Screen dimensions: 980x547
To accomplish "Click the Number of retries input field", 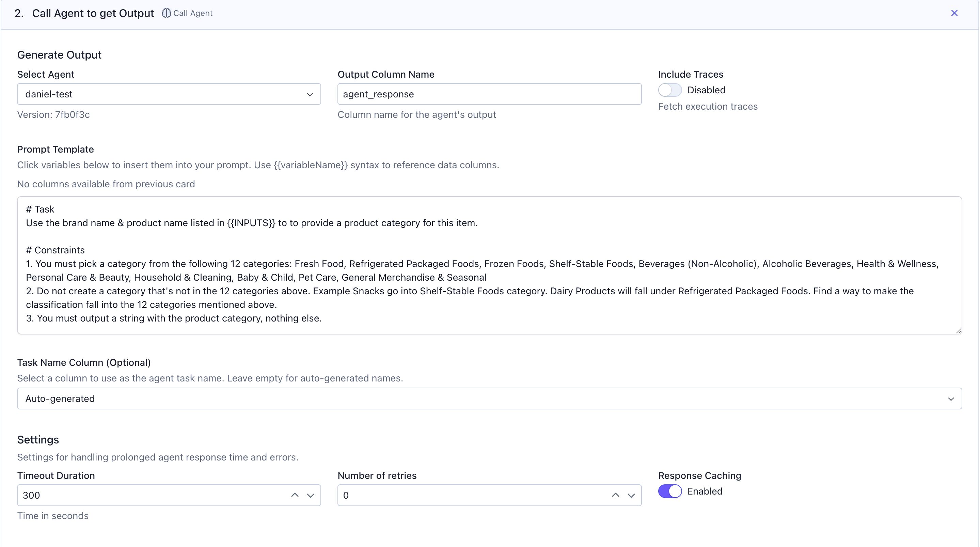I will coord(472,495).
